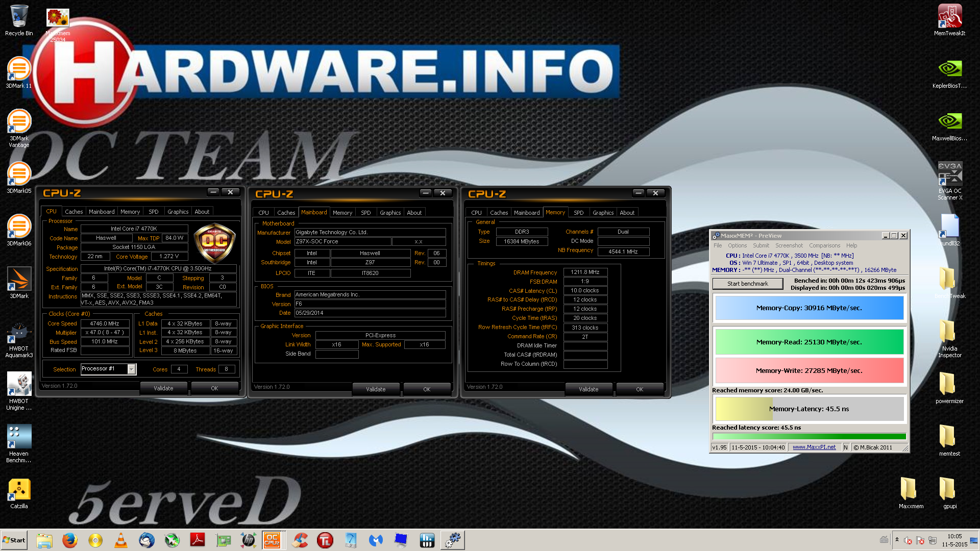Open the Recycle Bin

pyautogui.click(x=19, y=19)
